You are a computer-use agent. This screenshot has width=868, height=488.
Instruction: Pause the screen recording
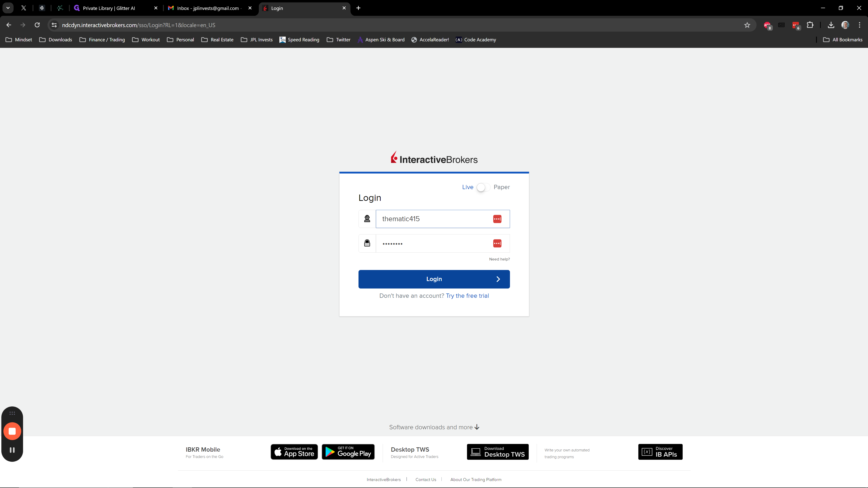tap(12, 450)
